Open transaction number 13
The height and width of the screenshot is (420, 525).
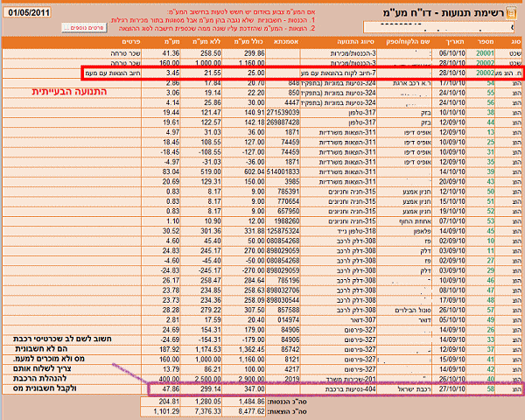pyautogui.click(x=491, y=132)
